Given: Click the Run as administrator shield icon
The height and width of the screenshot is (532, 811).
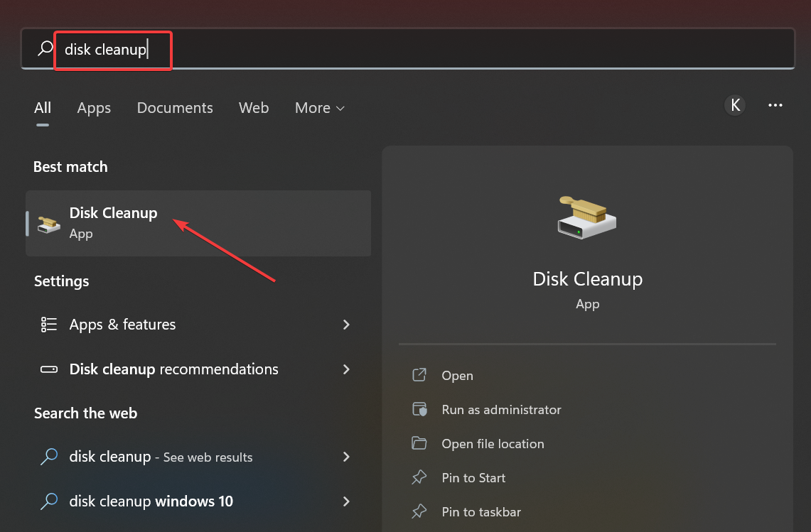Looking at the screenshot, I should [x=419, y=410].
